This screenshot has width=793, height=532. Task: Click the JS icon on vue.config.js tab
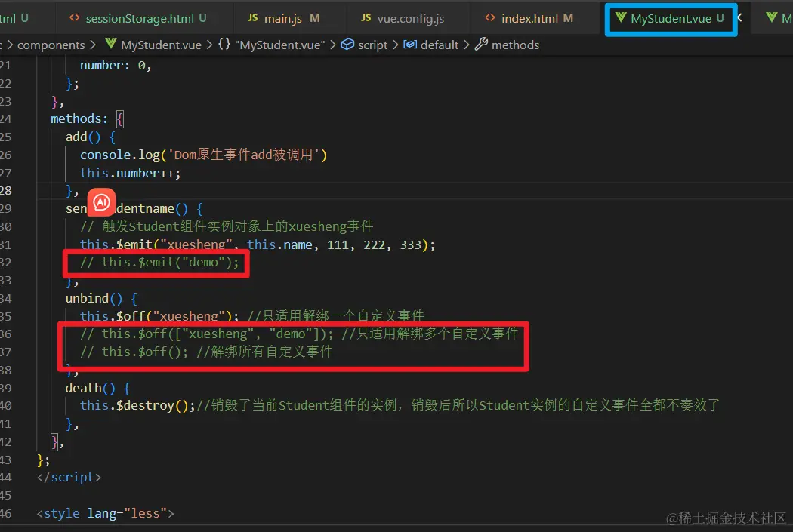click(366, 17)
